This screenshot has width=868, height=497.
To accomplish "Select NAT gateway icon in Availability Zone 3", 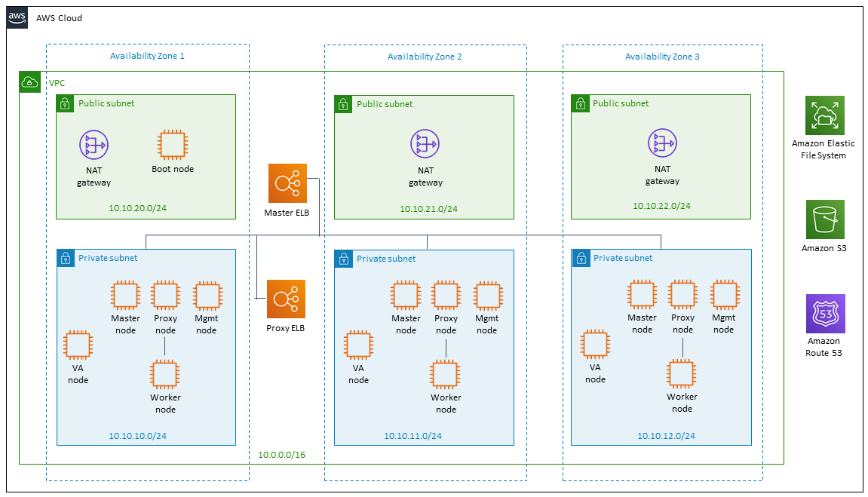I will coord(662,143).
